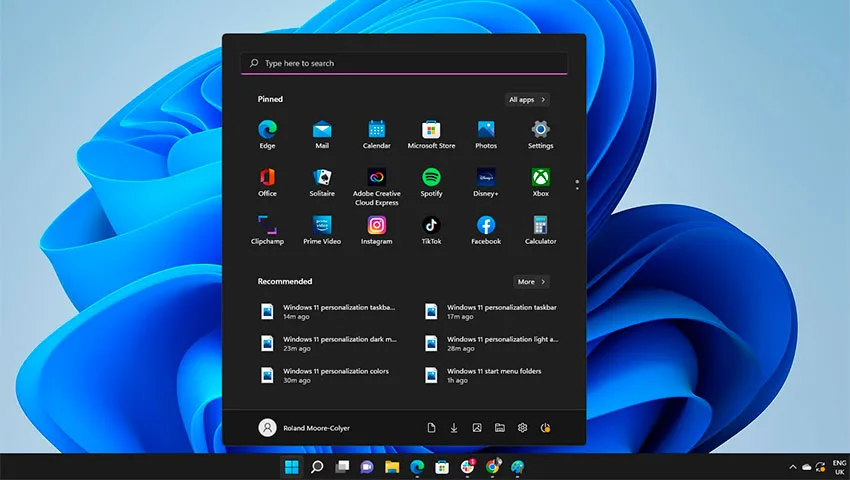Open the Downloads folder shortcut in Start footer
The height and width of the screenshot is (480, 850).
(454, 428)
